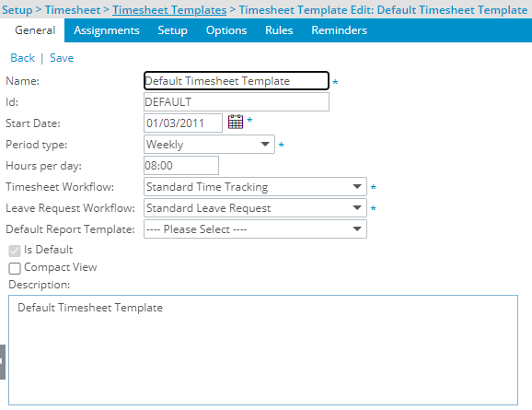This screenshot has height=410, width=532.
Task: Click inside the Description text area
Action: click(x=263, y=350)
